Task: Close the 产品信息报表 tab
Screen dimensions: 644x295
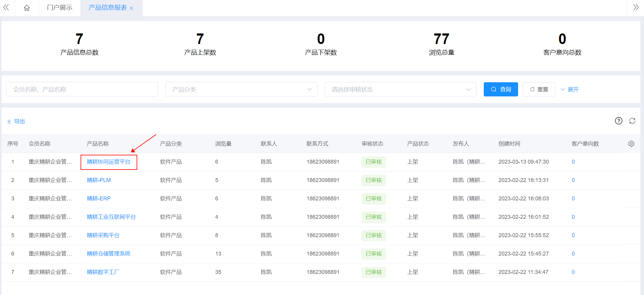Action: click(131, 8)
